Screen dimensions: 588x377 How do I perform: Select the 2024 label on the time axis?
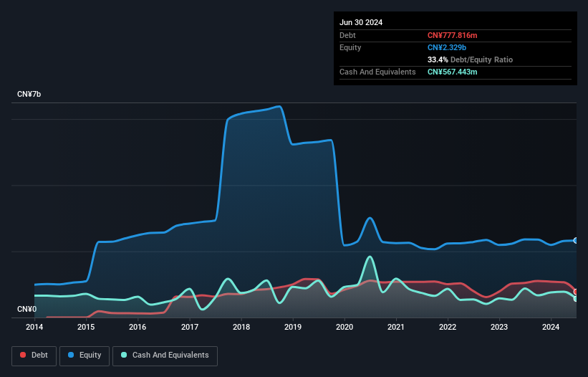click(x=551, y=327)
